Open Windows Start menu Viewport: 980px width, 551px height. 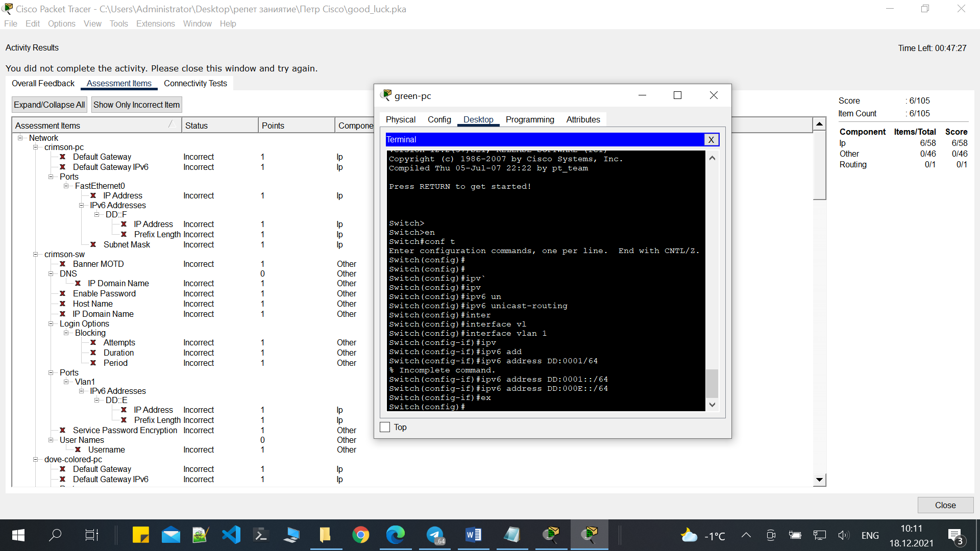tap(18, 535)
